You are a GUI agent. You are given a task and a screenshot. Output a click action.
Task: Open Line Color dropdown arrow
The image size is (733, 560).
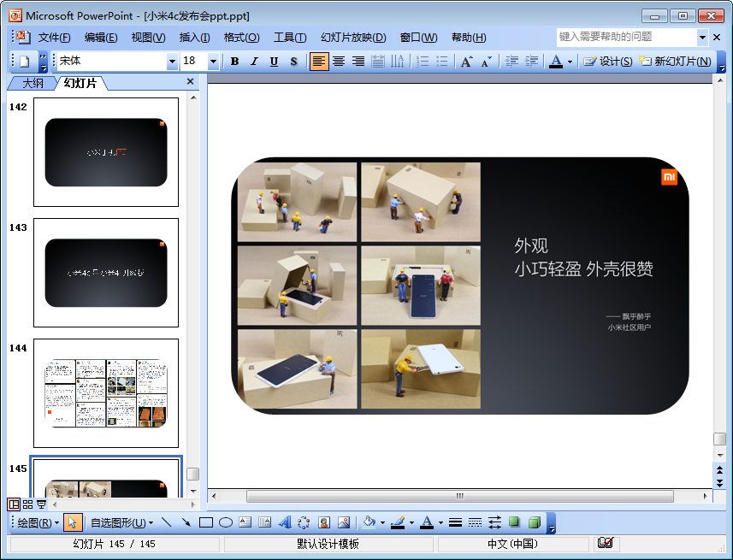(x=412, y=522)
